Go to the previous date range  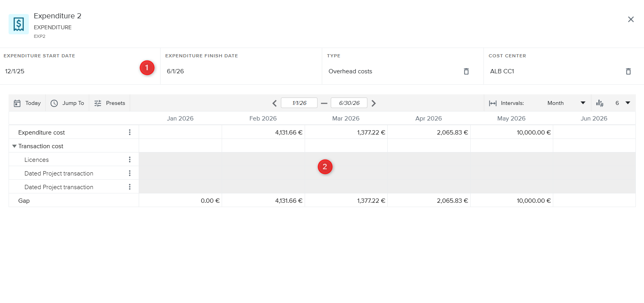click(x=274, y=103)
